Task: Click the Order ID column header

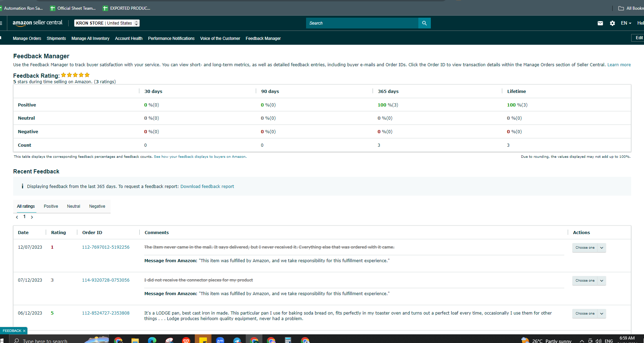Action: point(92,233)
